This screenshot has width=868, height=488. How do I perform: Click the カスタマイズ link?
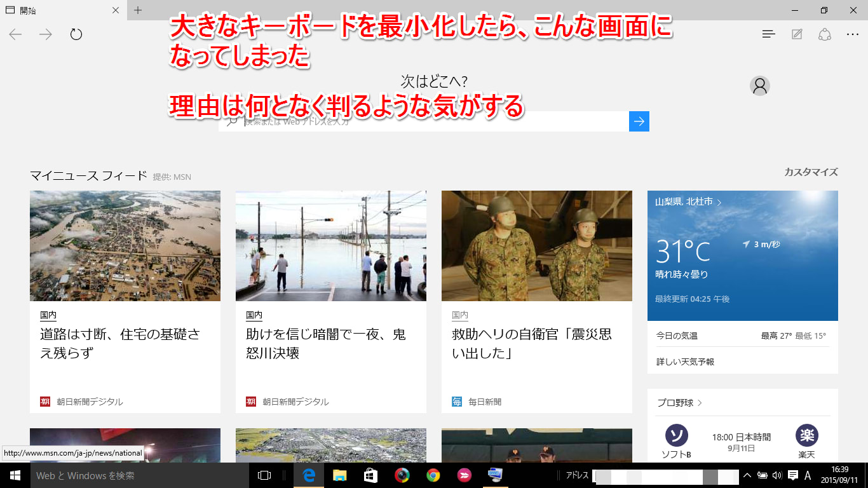[x=811, y=172]
